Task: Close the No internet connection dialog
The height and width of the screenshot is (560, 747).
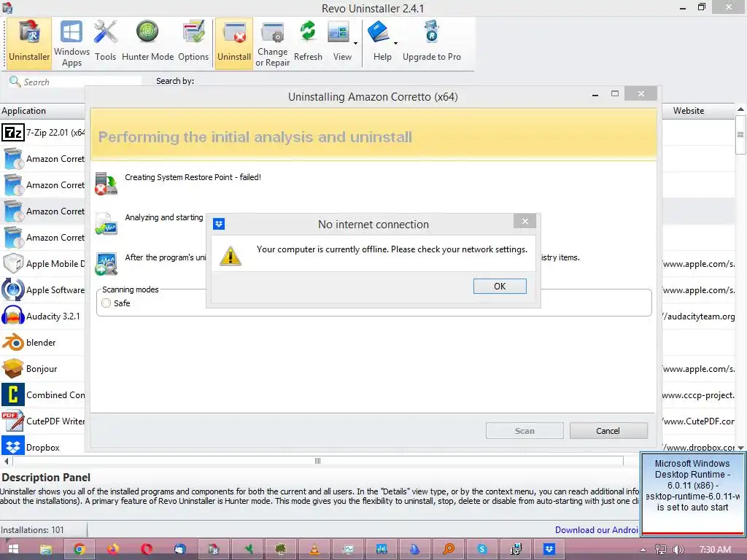Action: [x=525, y=222]
